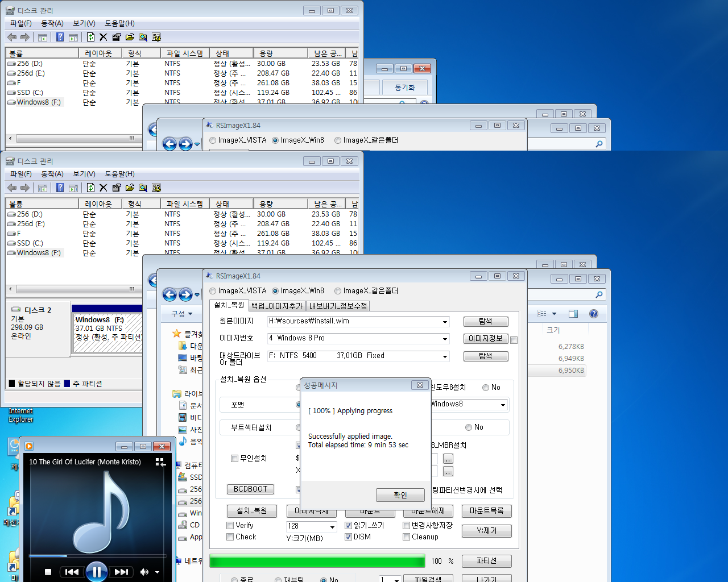The image size is (728, 582).
Task: Uncheck the 읽기_쓰기 checkbox
Action: click(348, 525)
